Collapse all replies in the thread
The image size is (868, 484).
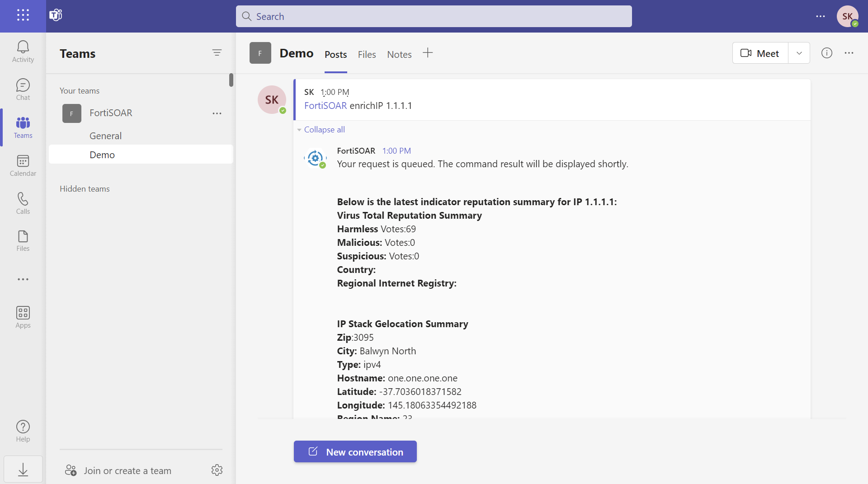(324, 130)
